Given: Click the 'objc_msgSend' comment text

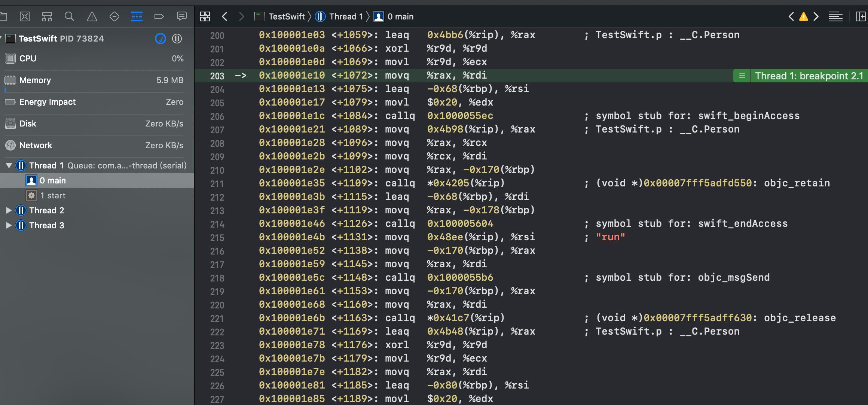Looking at the screenshot, I should click(734, 277).
